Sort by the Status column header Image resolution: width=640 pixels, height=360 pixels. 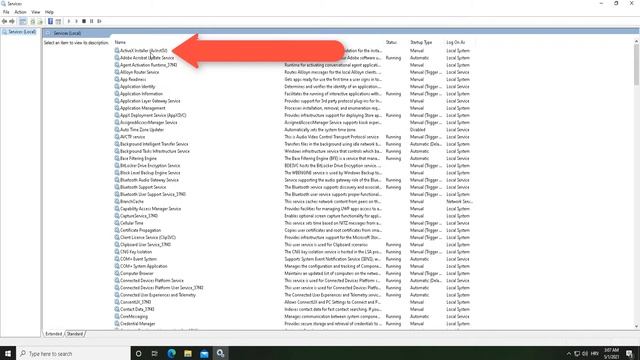[x=391, y=42]
